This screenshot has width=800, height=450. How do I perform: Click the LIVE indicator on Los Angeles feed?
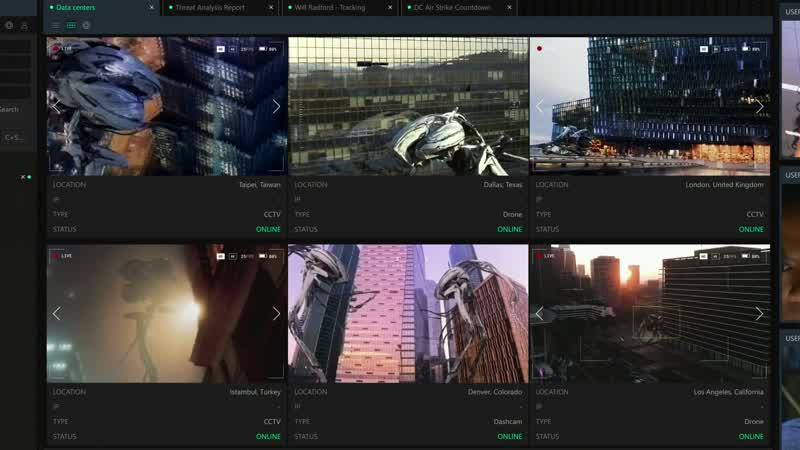(546, 256)
